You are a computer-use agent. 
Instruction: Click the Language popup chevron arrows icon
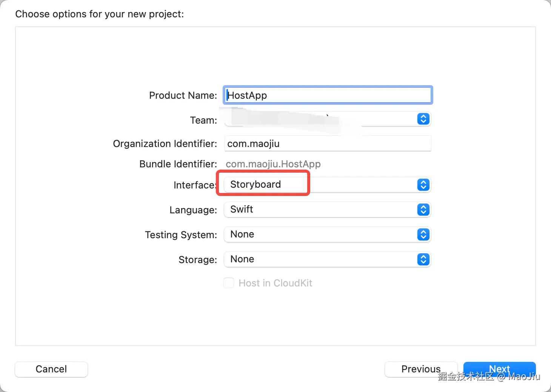click(x=423, y=210)
